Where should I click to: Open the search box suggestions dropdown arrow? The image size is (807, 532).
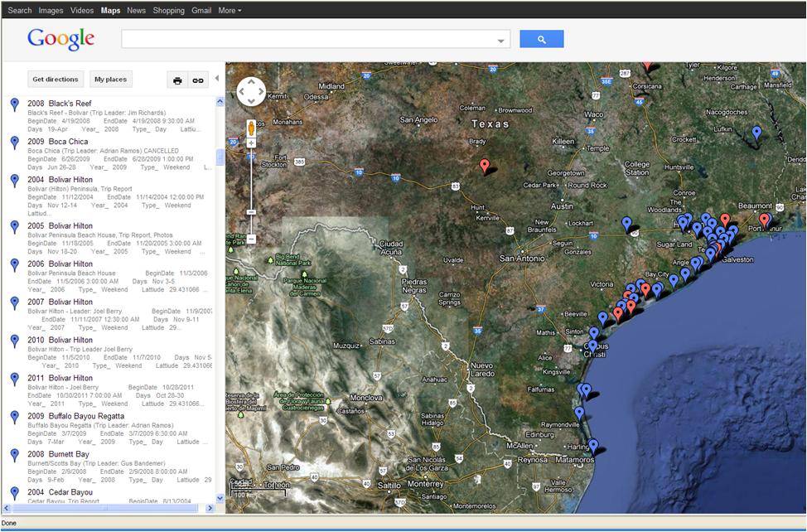click(x=500, y=41)
